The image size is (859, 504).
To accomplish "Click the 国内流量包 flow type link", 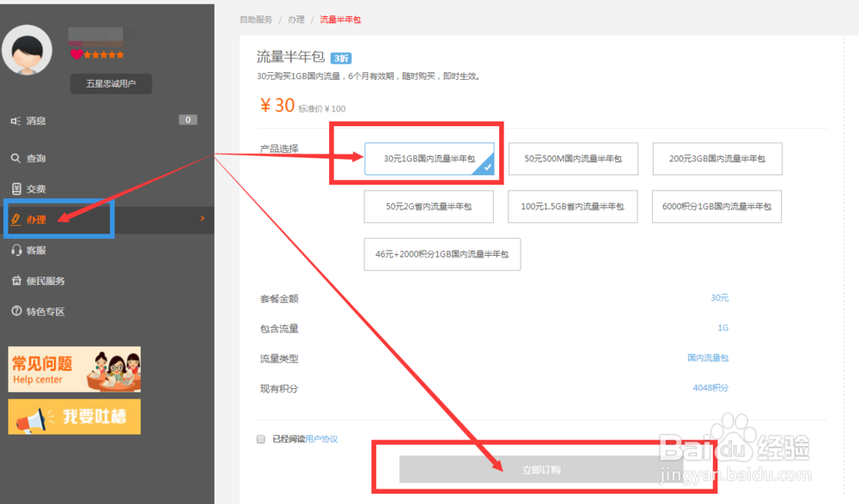I will tap(708, 358).
